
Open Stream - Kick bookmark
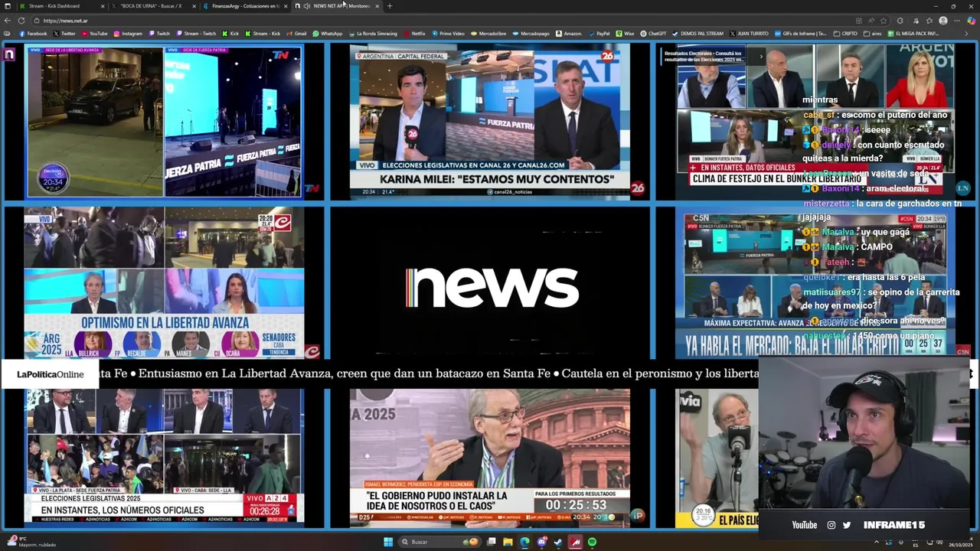263,34
